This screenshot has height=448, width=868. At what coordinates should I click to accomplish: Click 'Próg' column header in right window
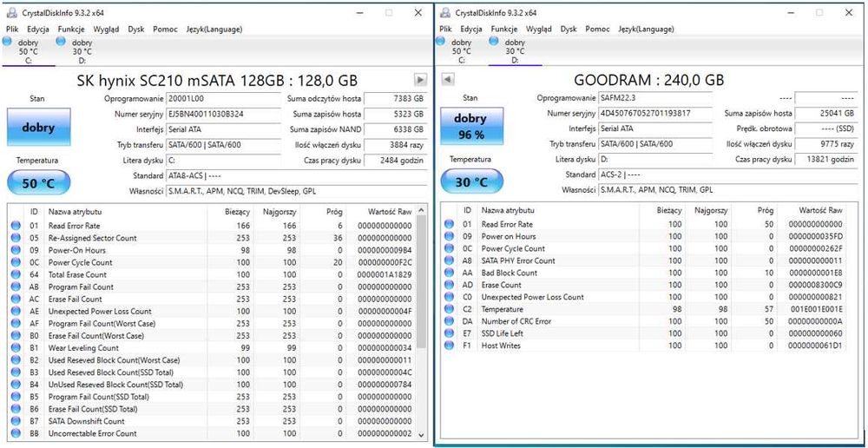(x=754, y=210)
